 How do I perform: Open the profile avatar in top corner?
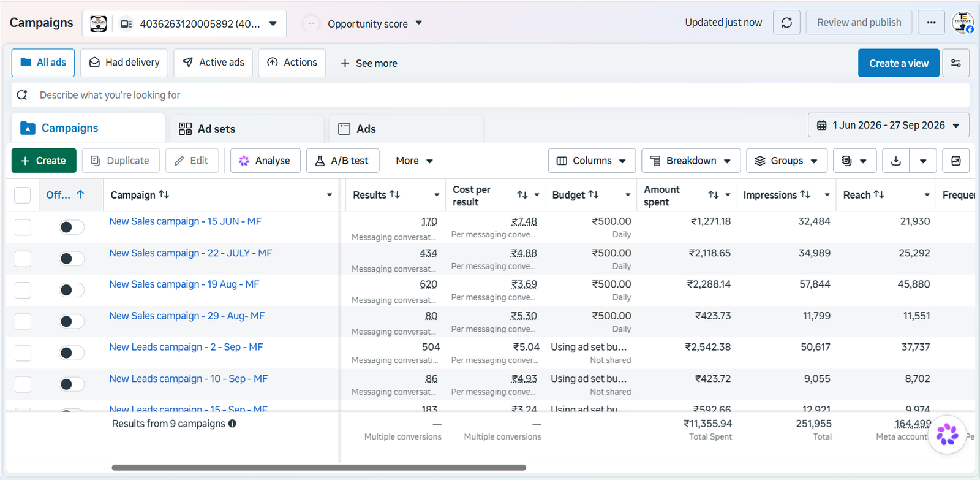(x=963, y=23)
